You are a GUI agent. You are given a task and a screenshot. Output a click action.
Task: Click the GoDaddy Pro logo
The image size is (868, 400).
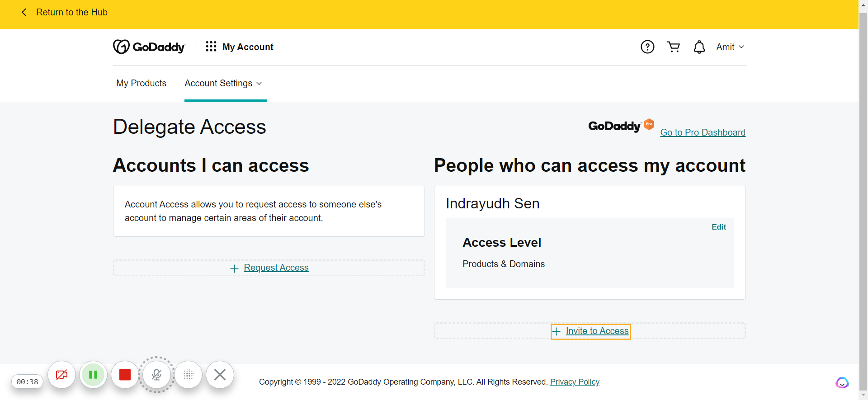click(621, 126)
